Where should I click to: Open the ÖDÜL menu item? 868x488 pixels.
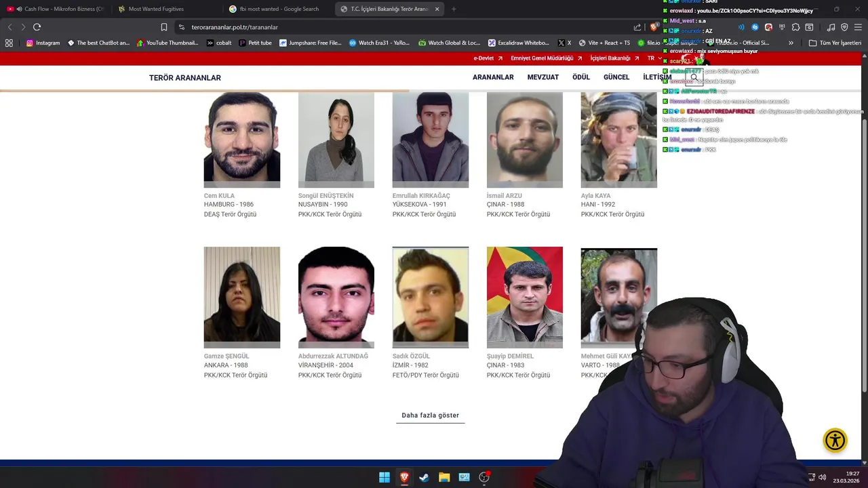click(x=581, y=77)
